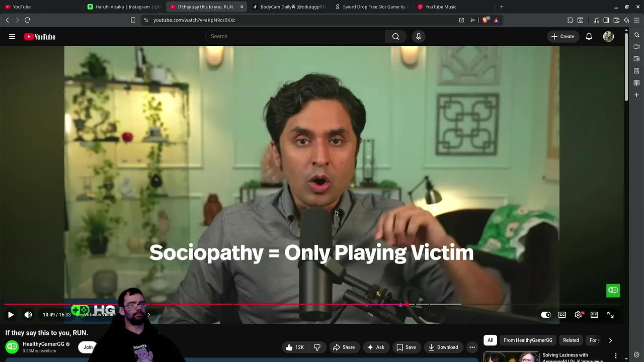Toggle closed captions CC button
This screenshot has height=362, width=644.
(x=562, y=315)
